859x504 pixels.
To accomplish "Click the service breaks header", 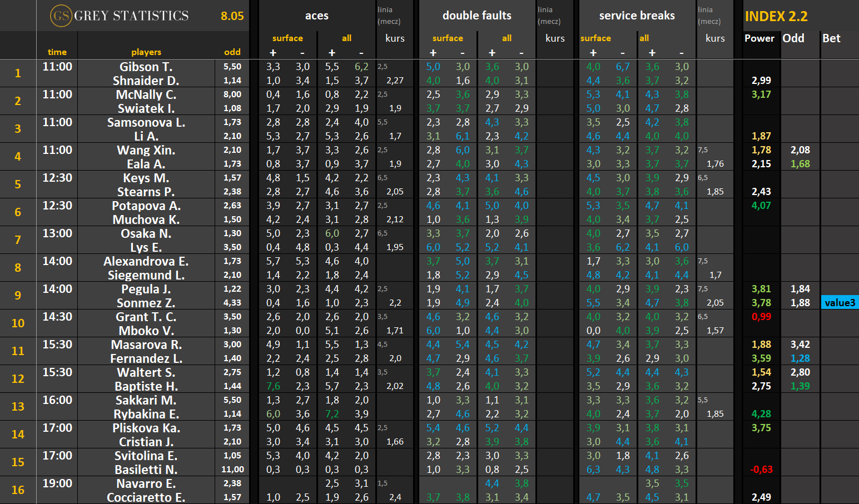I will pyautogui.click(x=637, y=16).
